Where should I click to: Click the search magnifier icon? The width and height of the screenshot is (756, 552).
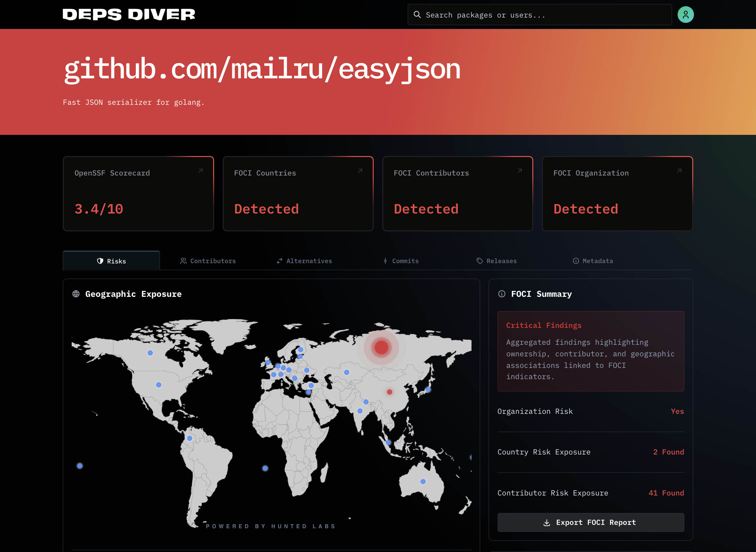point(417,15)
